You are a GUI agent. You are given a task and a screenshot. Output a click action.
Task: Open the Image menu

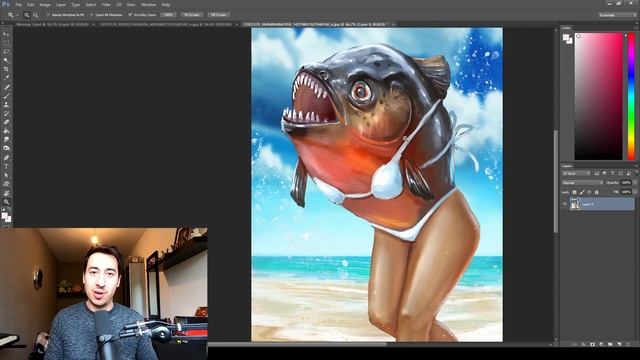pyautogui.click(x=45, y=4)
